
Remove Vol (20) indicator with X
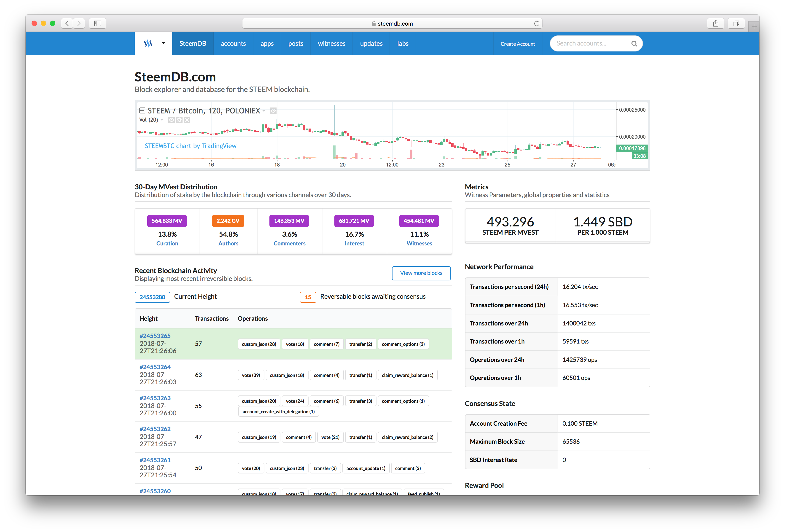coord(187,120)
